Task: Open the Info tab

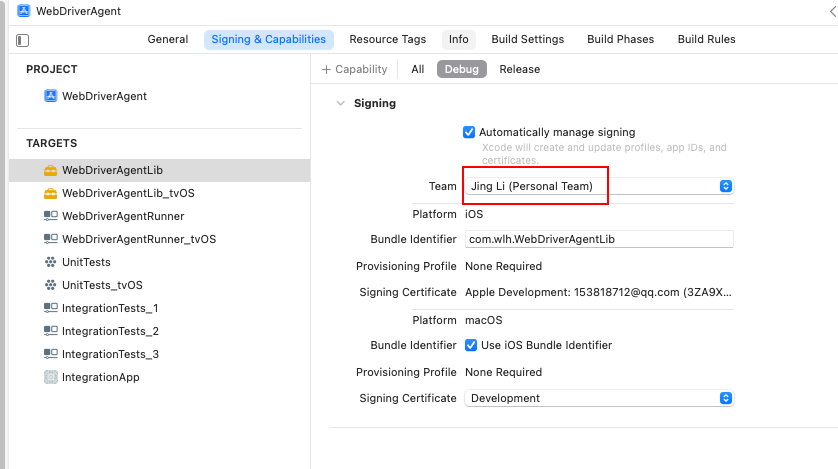Action: click(458, 40)
